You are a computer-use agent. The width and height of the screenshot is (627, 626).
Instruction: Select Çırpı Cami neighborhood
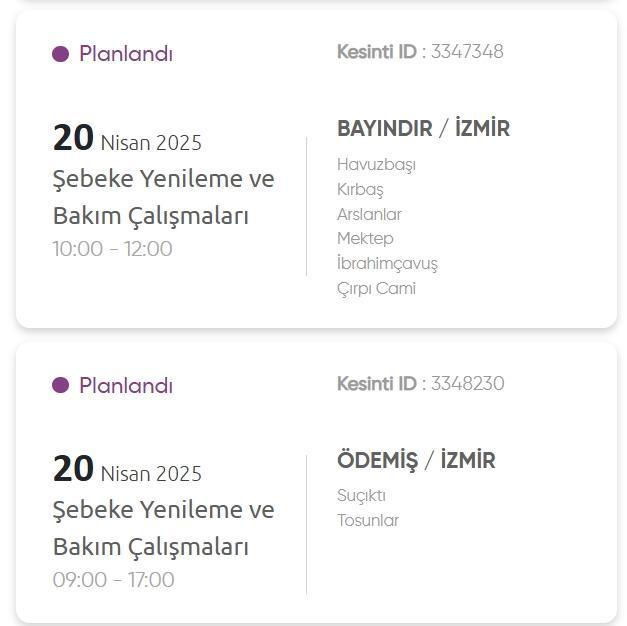pos(376,288)
